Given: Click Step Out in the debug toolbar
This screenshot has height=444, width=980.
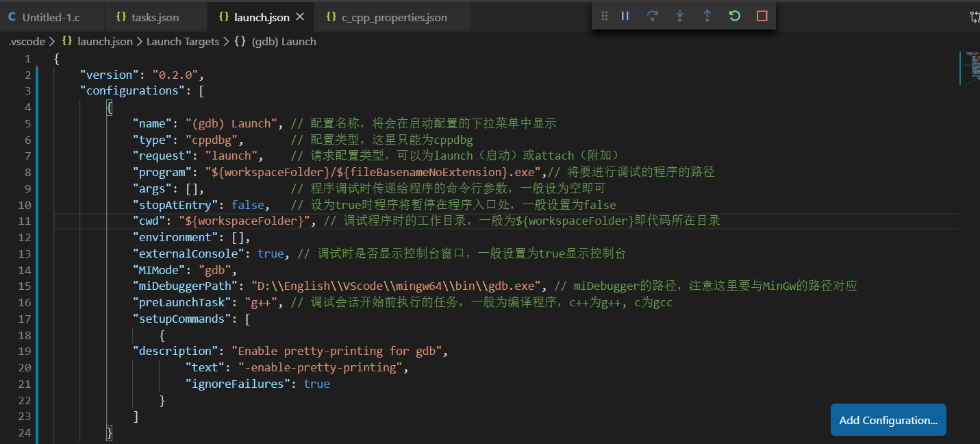Looking at the screenshot, I should pos(707,15).
